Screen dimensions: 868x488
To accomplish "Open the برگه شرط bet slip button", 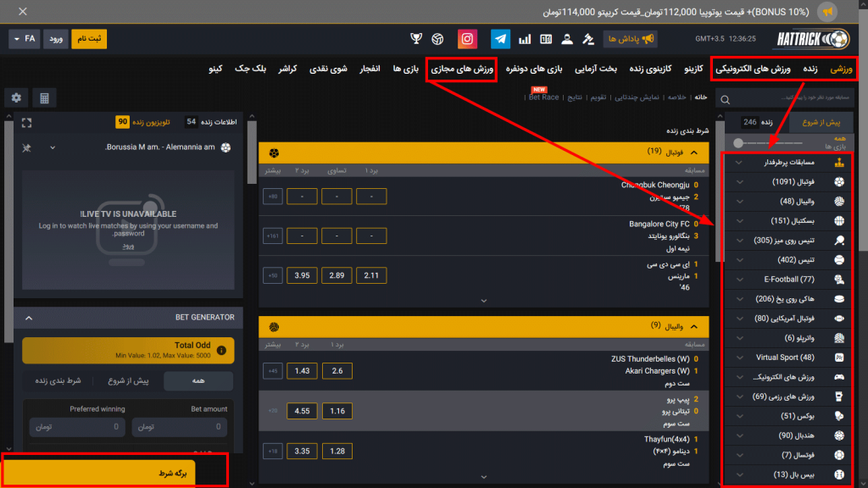I will pos(114,473).
